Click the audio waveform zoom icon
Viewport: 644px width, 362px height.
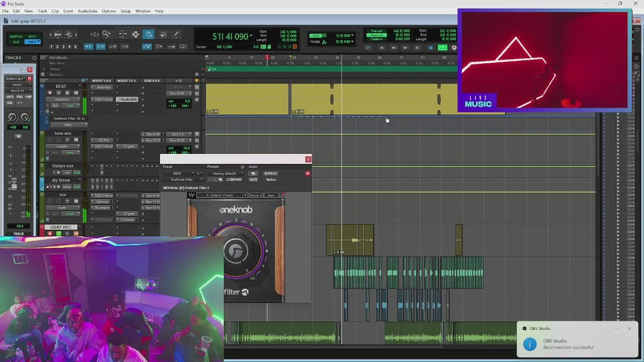point(58,34)
